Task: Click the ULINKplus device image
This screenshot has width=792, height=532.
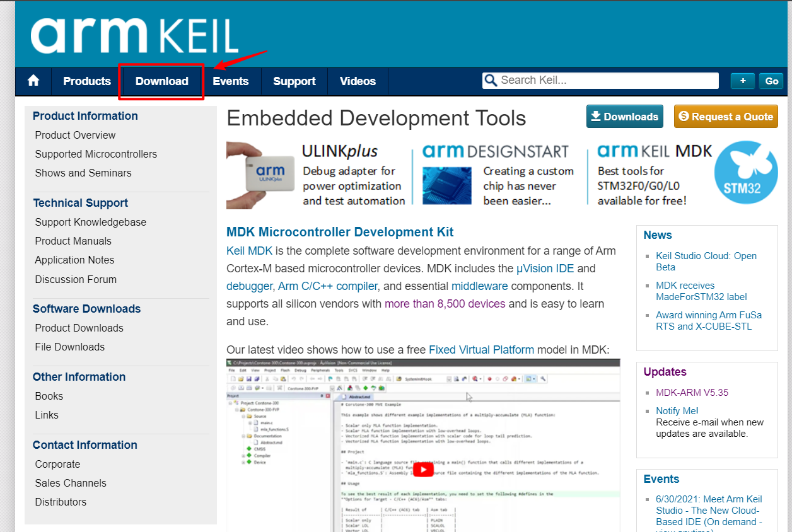Action: (261, 175)
